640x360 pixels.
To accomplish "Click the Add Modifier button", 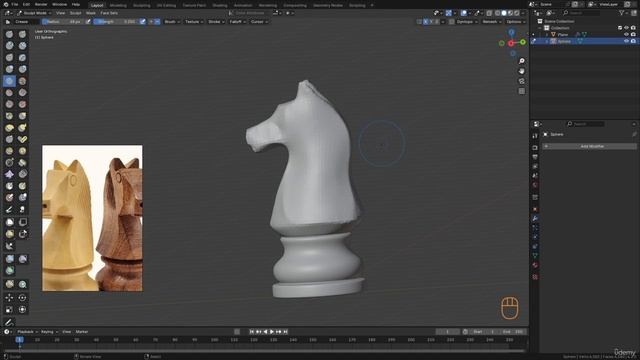I will (589, 146).
